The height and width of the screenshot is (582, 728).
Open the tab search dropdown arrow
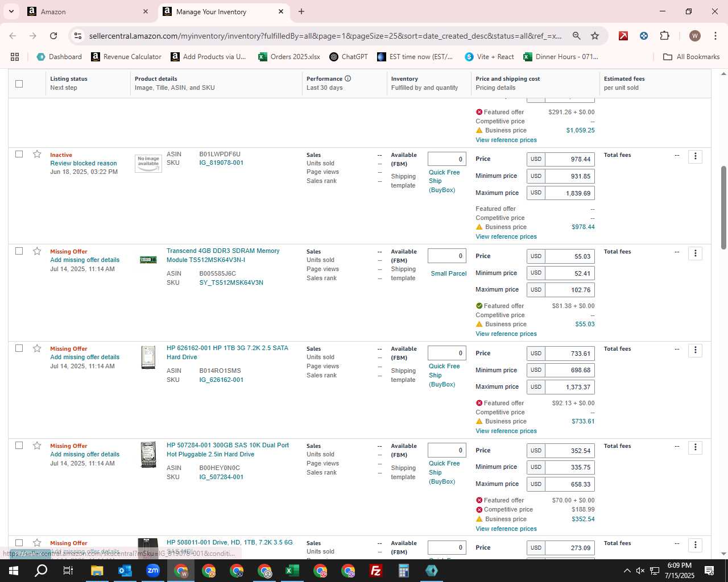(11, 11)
